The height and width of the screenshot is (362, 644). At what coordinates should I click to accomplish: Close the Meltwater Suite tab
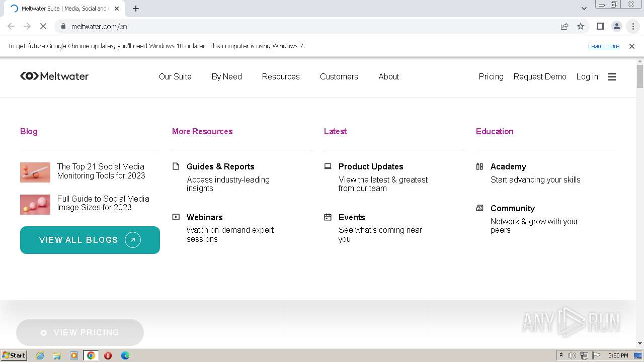point(117,9)
